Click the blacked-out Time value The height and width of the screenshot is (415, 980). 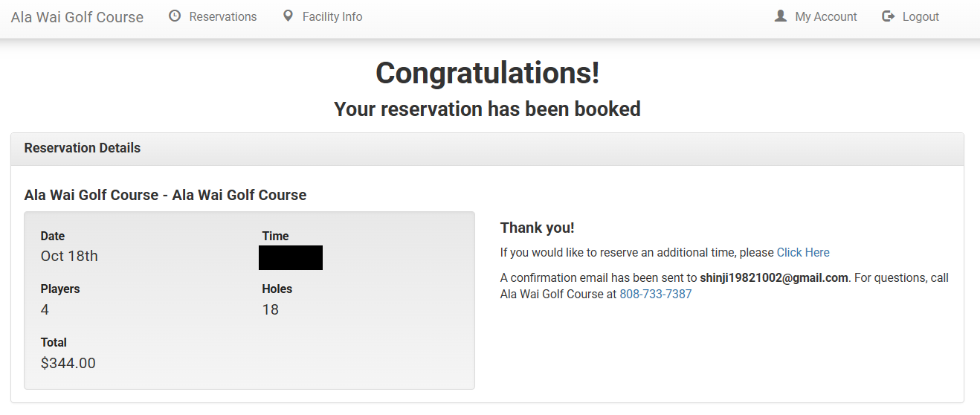(291, 257)
